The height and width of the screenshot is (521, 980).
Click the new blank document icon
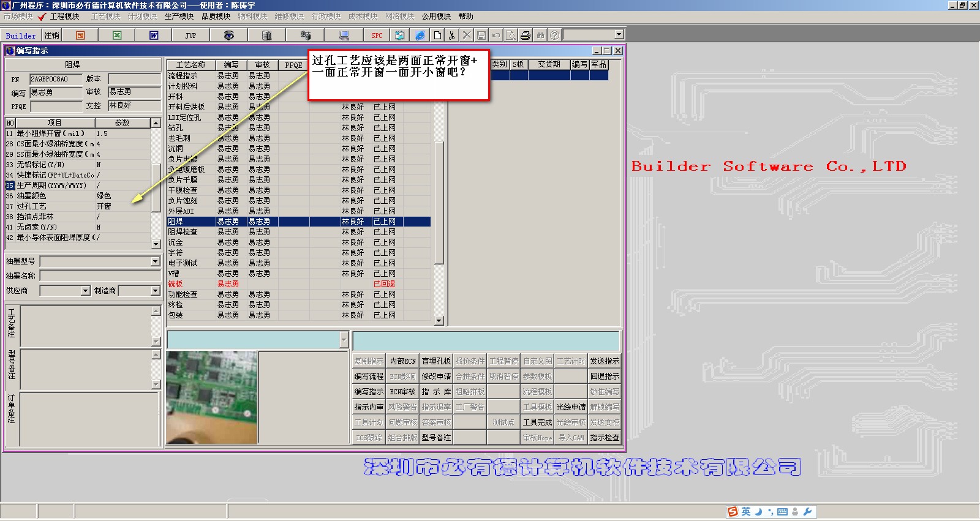click(437, 36)
